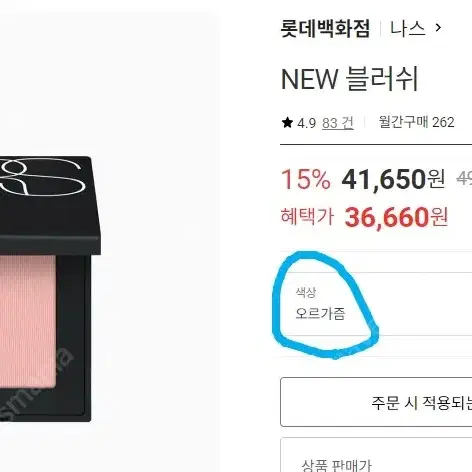Click the pink blush pan swatch

[28, 321]
